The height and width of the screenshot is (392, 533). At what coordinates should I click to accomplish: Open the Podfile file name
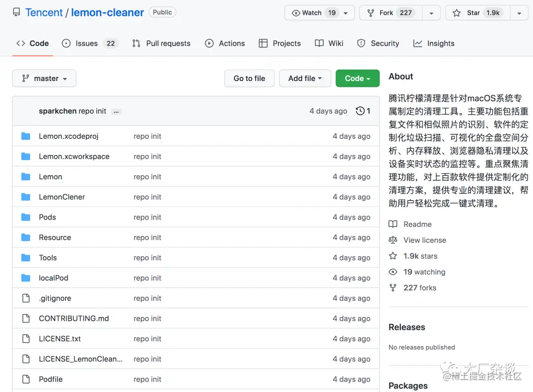coord(51,380)
